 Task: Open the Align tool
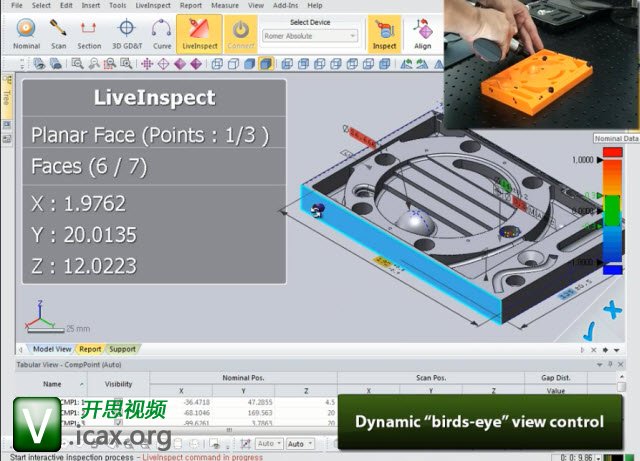click(422, 34)
